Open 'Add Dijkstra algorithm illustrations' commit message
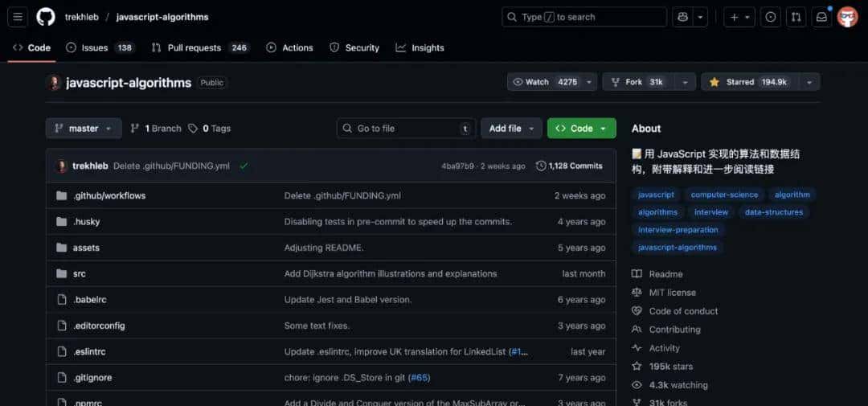 click(x=391, y=273)
